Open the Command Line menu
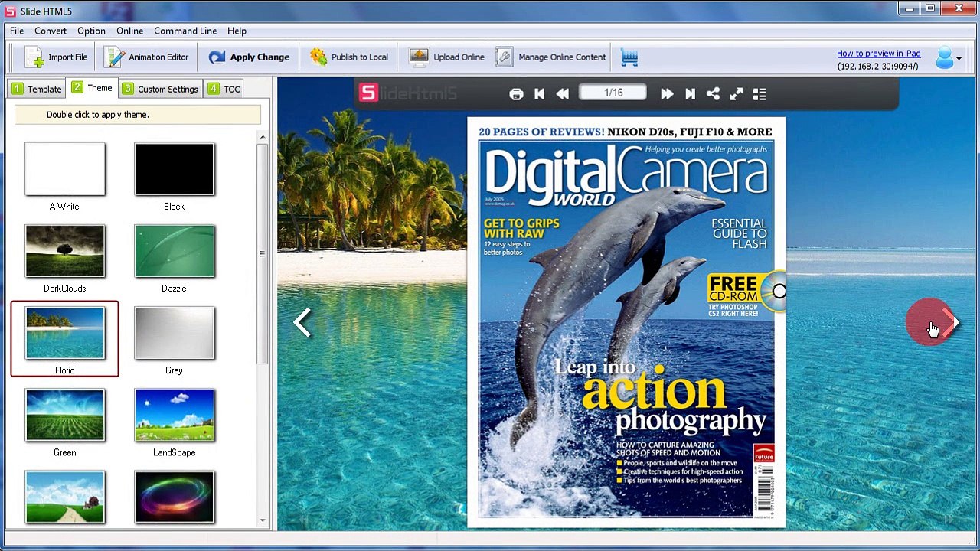Image resolution: width=980 pixels, height=551 pixels. (185, 31)
